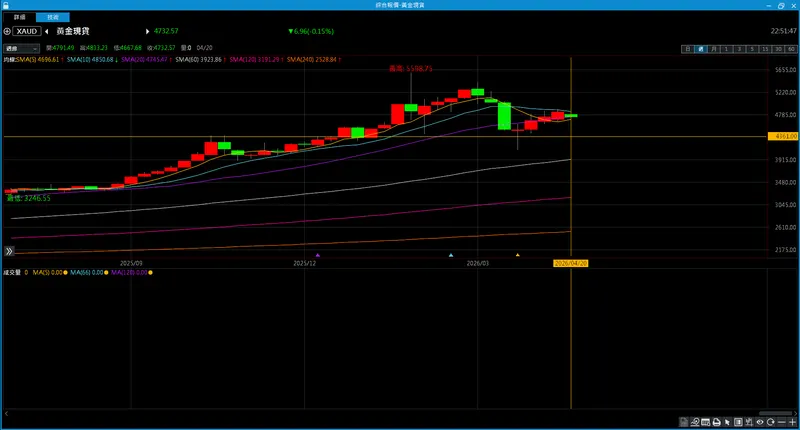
Task: Click the SMA(10) 4850.68 indicator label
Action: [x=92, y=60]
